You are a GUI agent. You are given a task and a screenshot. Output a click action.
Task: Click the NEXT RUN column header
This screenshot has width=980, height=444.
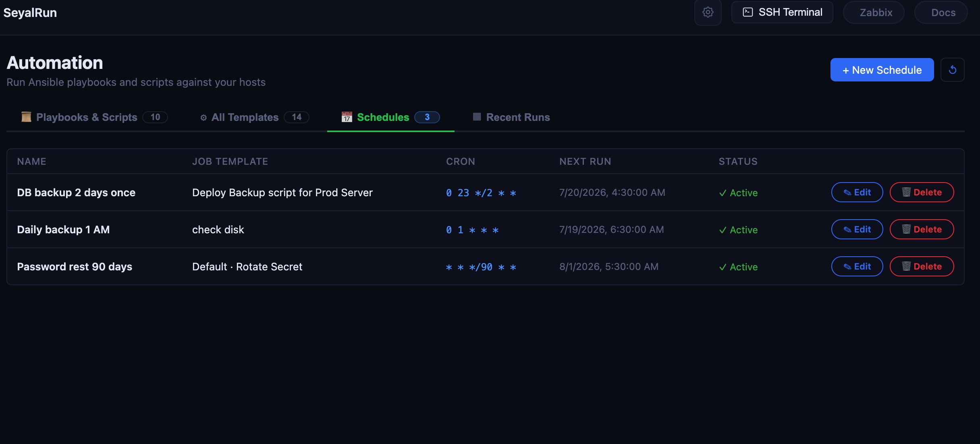pos(585,162)
